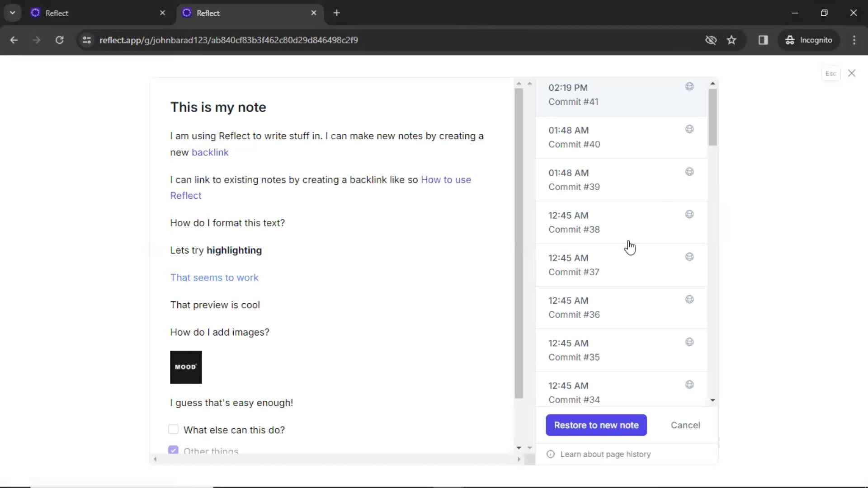Click the globe icon on Commit #35
Image resolution: width=868 pixels, height=488 pixels.
(689, 342)
